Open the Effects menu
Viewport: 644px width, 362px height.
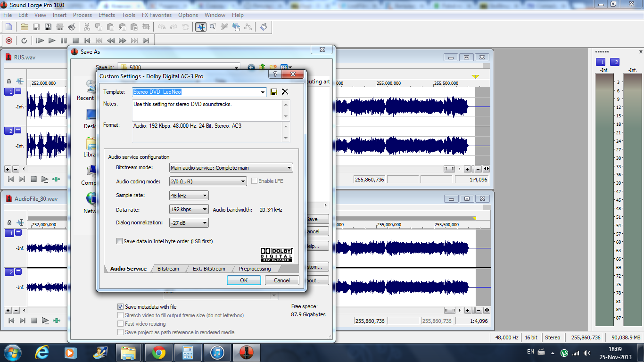tap(107, 15)
